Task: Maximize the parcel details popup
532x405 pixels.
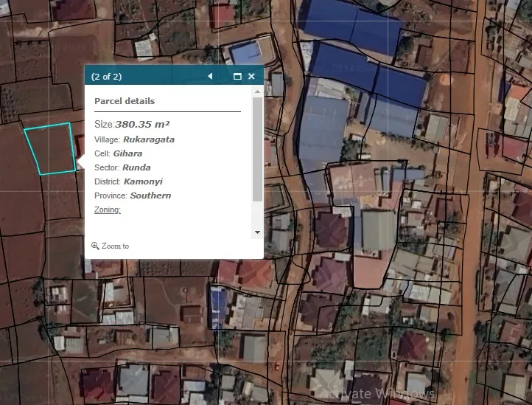Action: point(237,76)
